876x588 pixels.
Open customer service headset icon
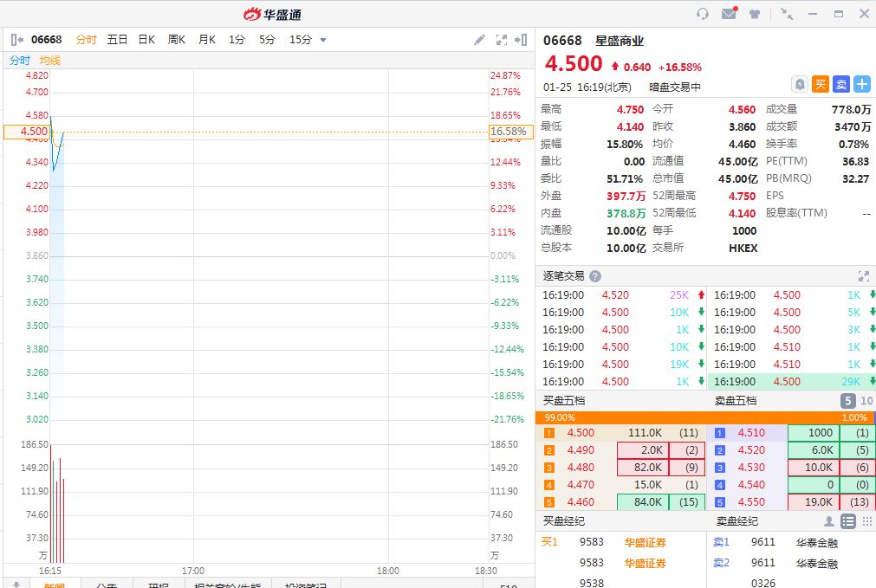click(x=703, y=14)
